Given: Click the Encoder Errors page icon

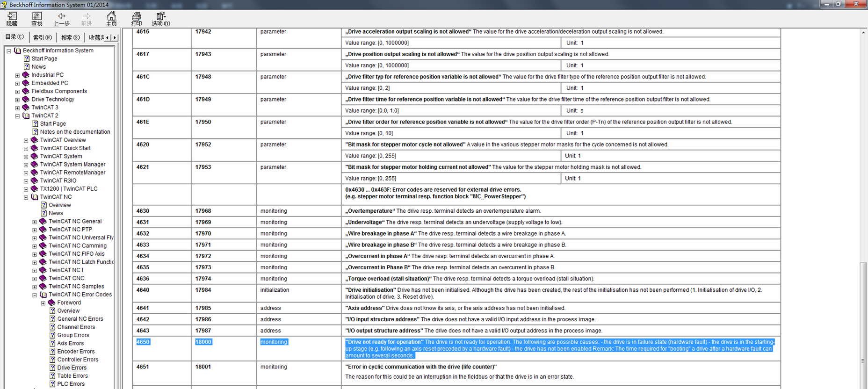Looking at the screenshot, I should (52, 351).
